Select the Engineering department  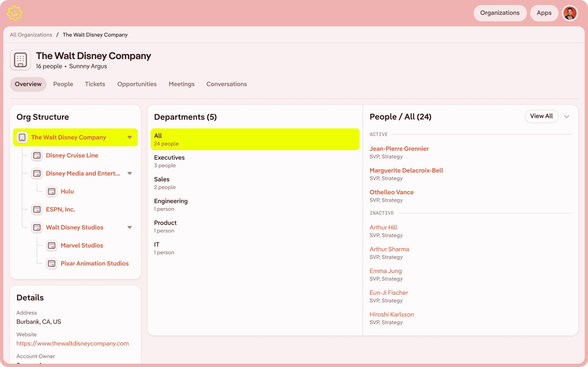255,205
